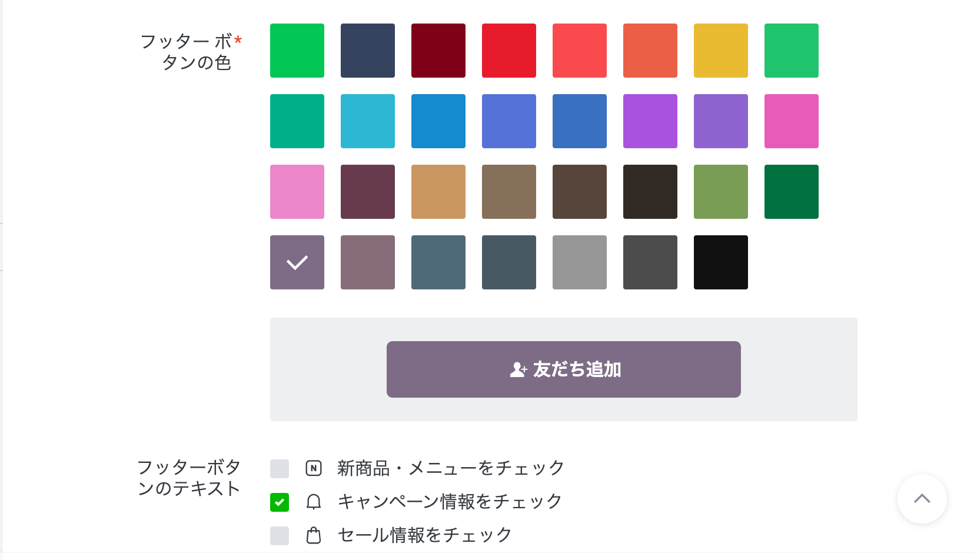Image resolution: width=974 pixels, height=560 pixels.
Task: Choose the bright green color swatch
Action: click(x=297, y=51)
